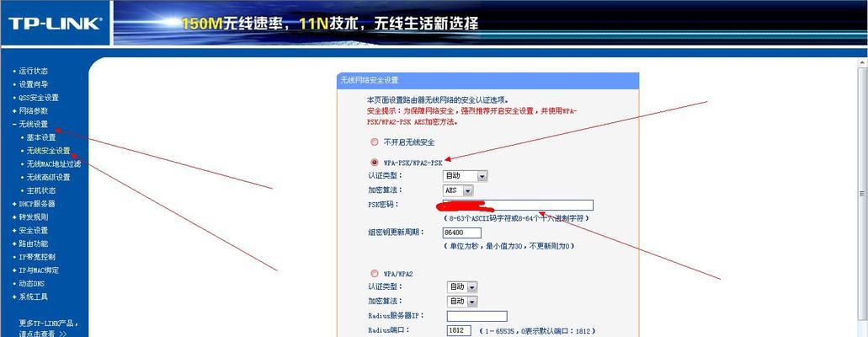Viewport: 868px width, 337px height.
Task: Click 本页面设置路由器无线网络的安全认证选项 text
Action: click(438, 100)
